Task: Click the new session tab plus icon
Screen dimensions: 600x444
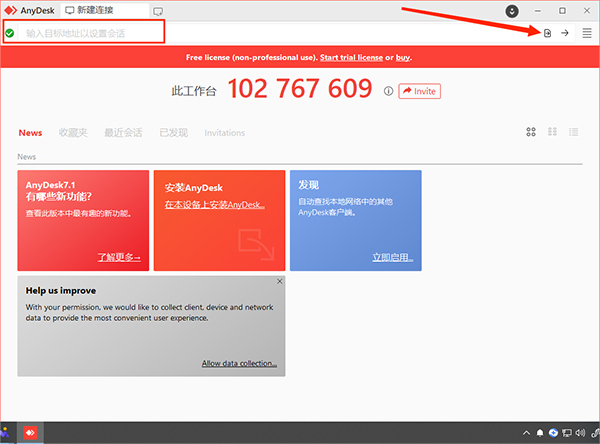Action: coord(158,11)
